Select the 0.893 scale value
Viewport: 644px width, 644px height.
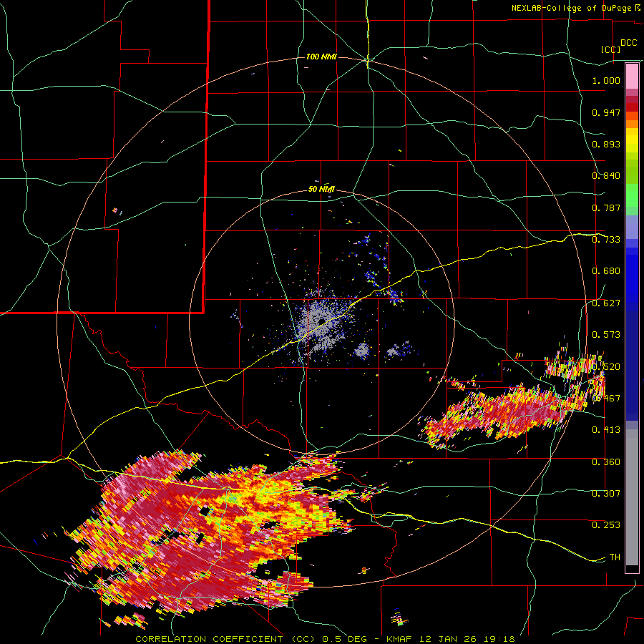[x=606, y=144]
